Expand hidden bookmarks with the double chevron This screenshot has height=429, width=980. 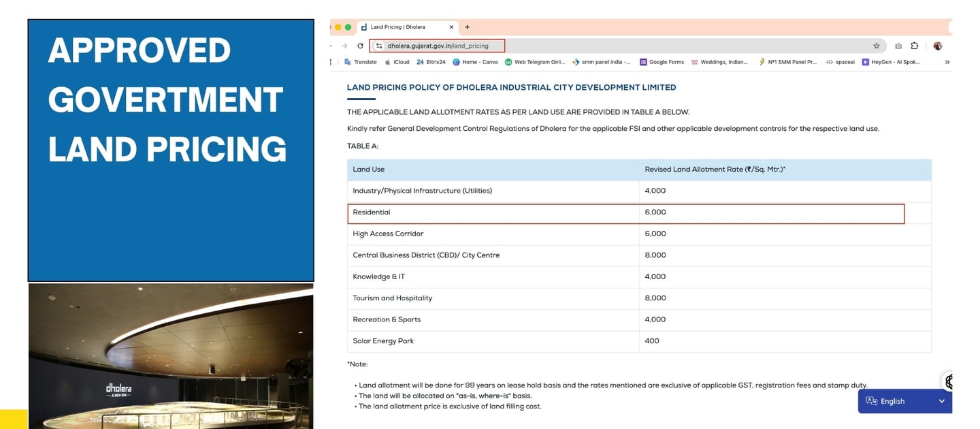[x=947, y=62]
